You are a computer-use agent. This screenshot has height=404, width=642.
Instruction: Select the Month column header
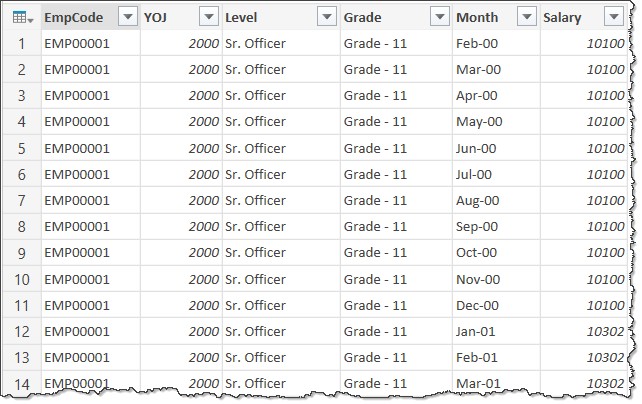[x=477, y=18]
